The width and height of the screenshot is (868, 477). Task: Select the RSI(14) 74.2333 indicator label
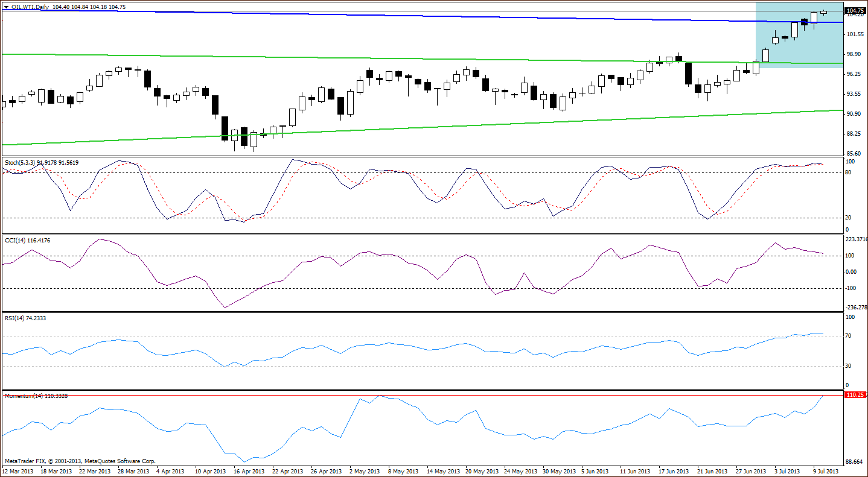coord(25,318)
